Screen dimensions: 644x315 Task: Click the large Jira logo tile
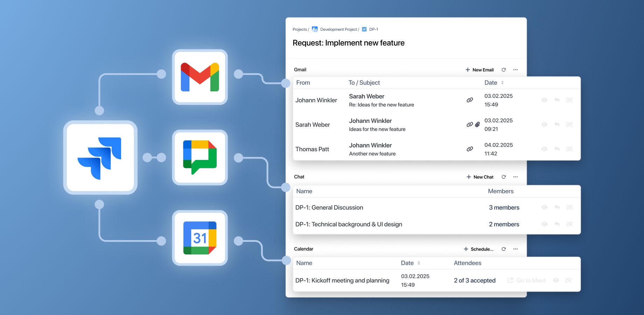point(100,157)
